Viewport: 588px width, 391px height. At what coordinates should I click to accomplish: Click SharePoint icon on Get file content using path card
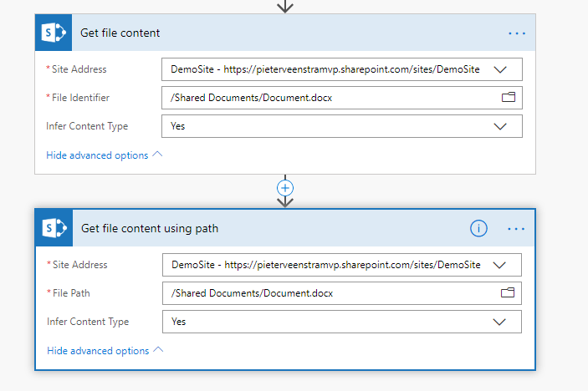54,228
